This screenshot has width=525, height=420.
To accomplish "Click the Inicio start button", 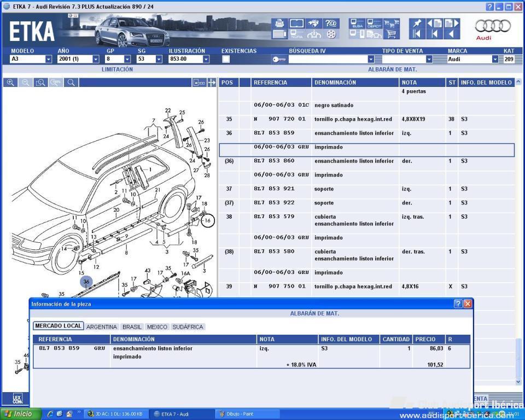I will [19, 414].
